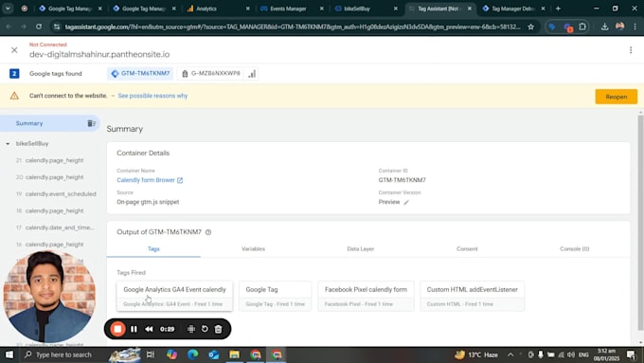Viewport: 644px width, 363px height.
Task: Open the Chrome profile avatar
Action: pyautogui.click(x=619, y=27)
